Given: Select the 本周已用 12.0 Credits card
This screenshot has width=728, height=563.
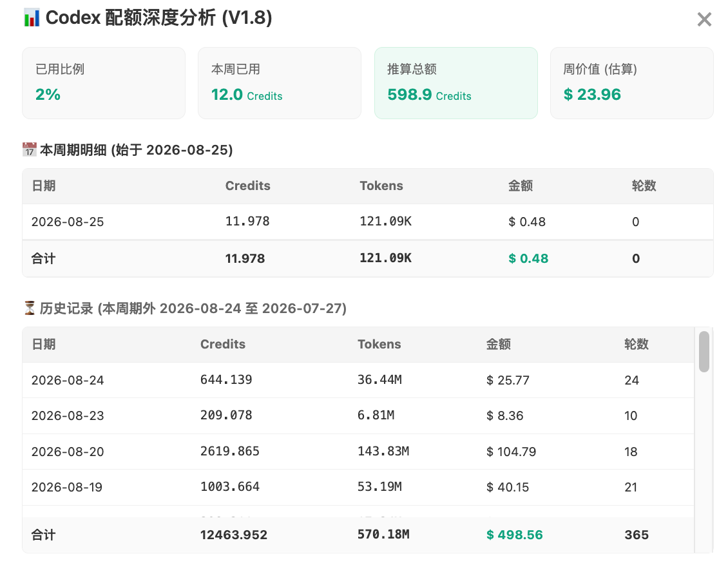Looking at the screenshot, I should [x=280, y=83].
